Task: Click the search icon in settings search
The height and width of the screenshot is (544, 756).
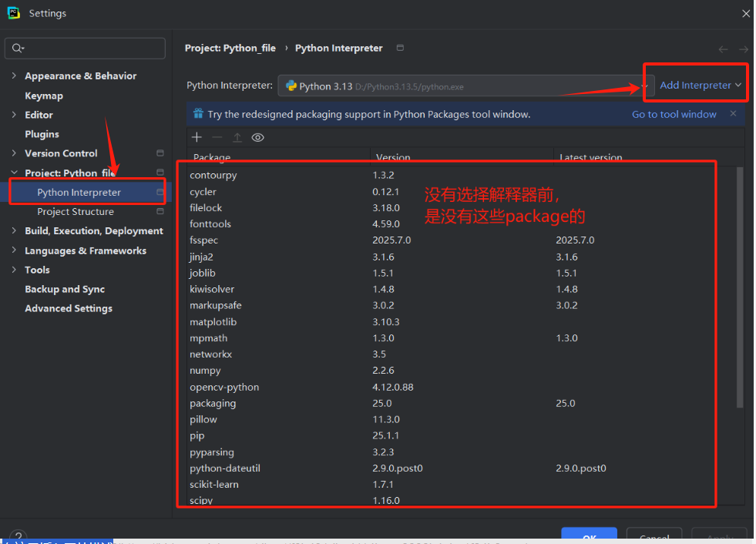Action: pos(18,49)
